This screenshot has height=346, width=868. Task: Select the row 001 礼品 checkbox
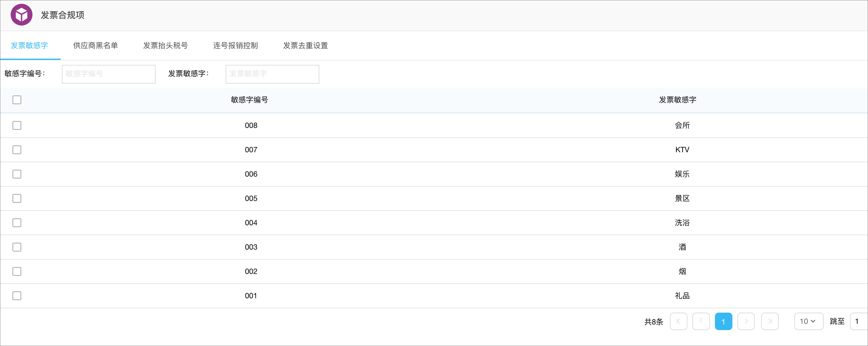(x=17, y=295)
